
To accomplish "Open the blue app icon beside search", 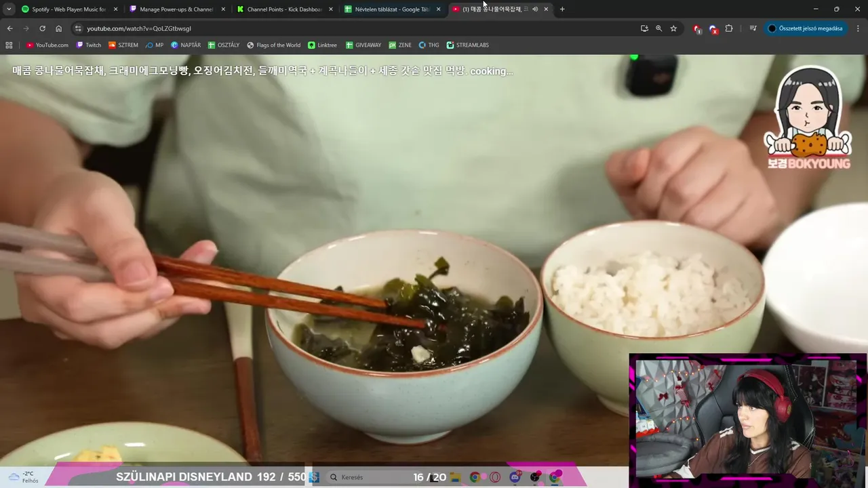I will pos(314,477).
